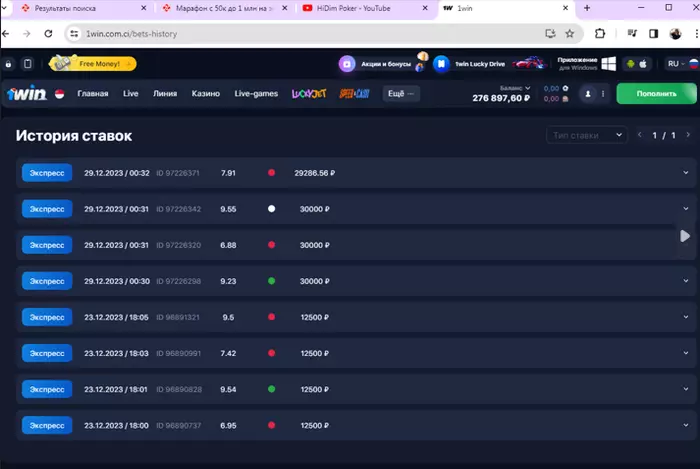Open the RU language dropdown
The height and width of the screenshot is (469, 700).
[676, 64]
